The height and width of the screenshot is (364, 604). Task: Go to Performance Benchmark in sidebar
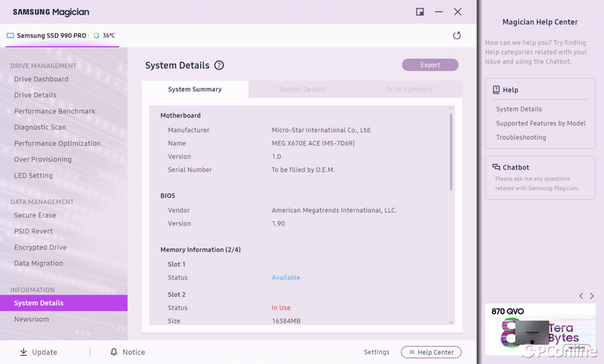[54, 111]
